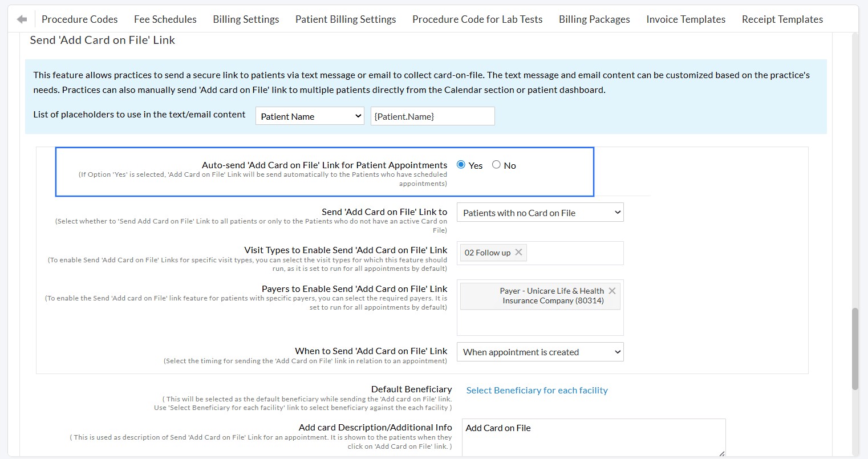Click the vertical page scrollbar

(855, 348)
